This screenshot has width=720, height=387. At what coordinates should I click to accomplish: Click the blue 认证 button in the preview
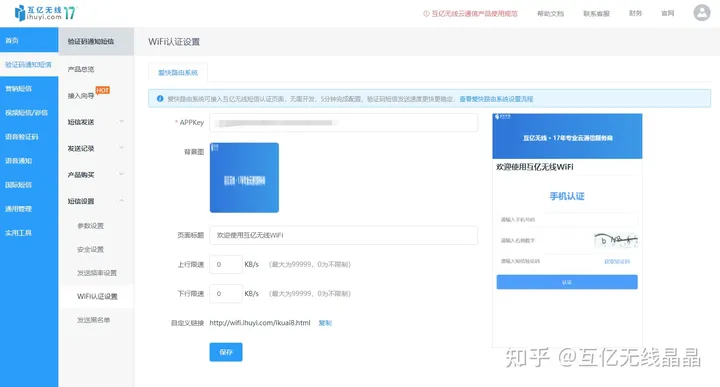pyautogui.click(x=567, y=282)
